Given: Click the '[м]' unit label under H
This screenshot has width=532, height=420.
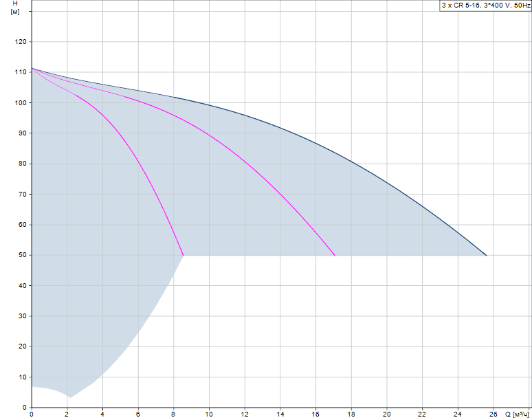Looking at the screenshot, I should (x=15, y=12).
